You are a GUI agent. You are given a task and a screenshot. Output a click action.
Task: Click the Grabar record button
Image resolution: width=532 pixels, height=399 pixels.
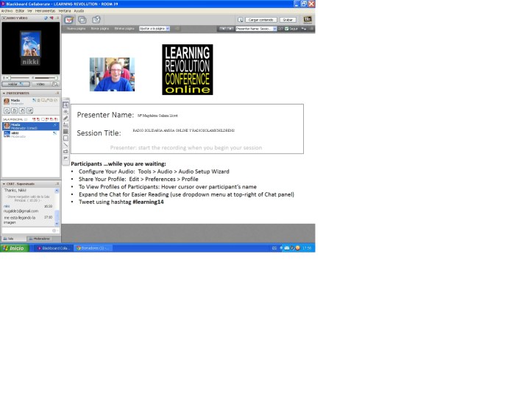pos(288,20)
